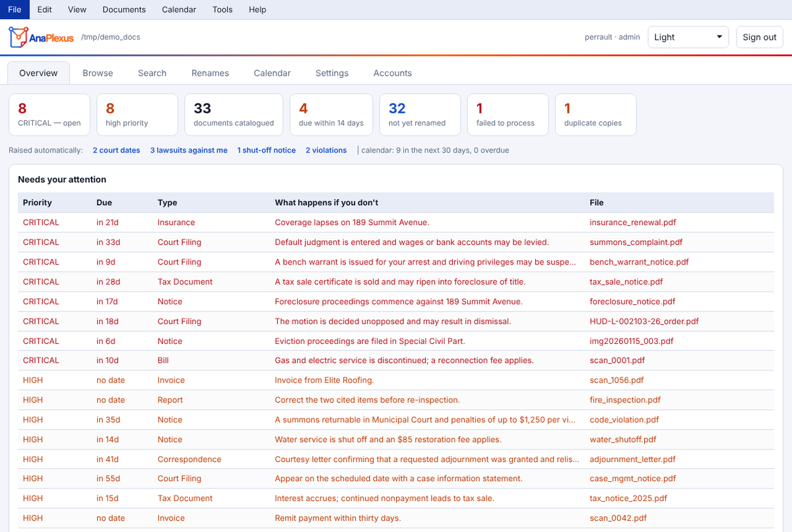This screenshot has width=792, height=532.
Task: Open the Calendar menu in menu bar
Action: 179,9
